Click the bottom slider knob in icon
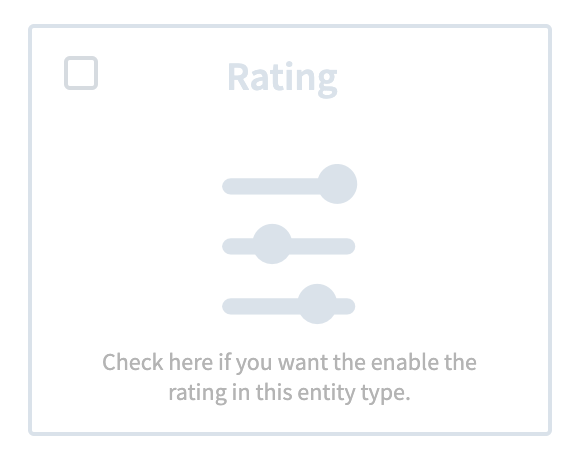 pyautogui.click(x=317, y=304)
